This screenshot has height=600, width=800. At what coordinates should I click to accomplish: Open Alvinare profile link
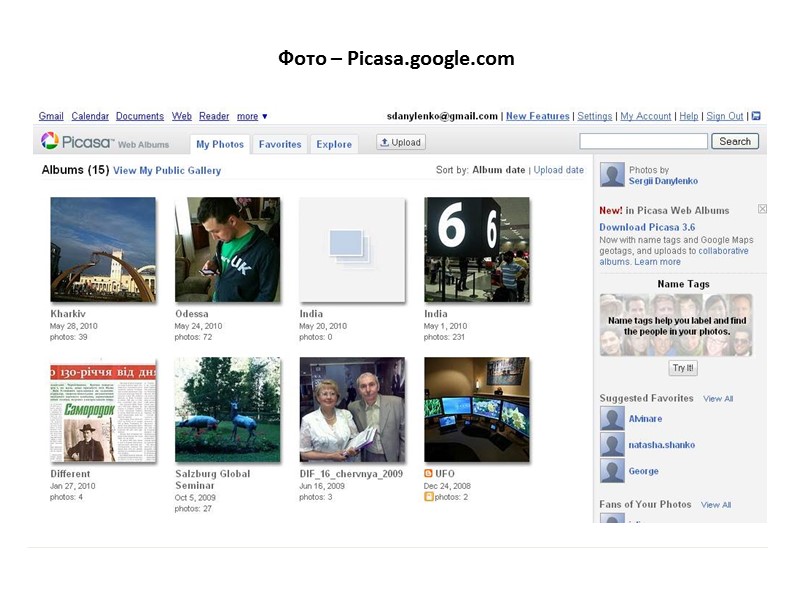tap(645, 418)
